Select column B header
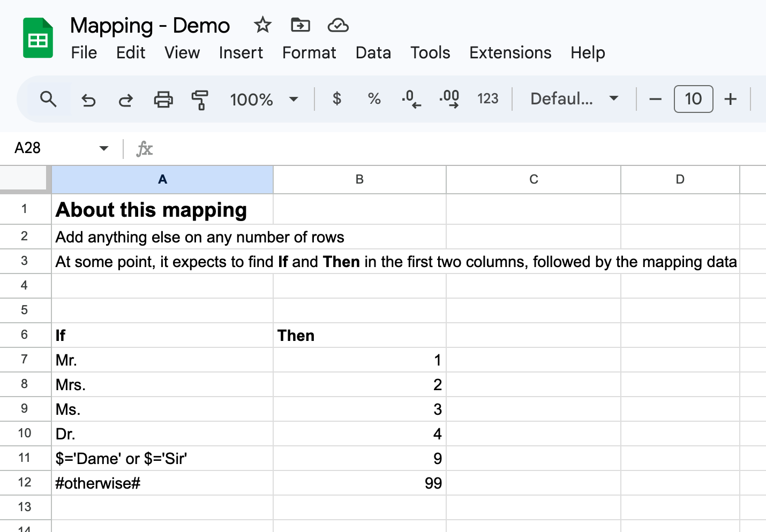 (x=359, y=179)
